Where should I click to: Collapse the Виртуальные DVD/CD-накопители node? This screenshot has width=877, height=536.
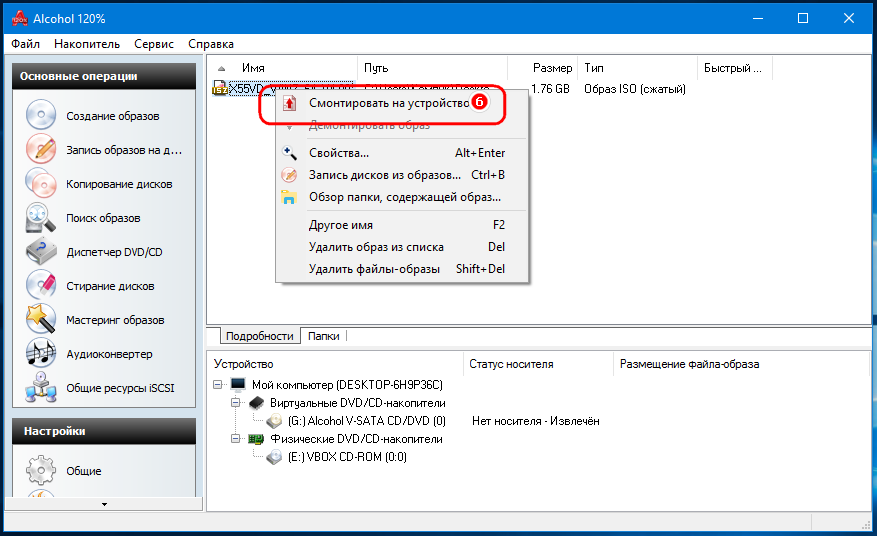click(235, 402)
